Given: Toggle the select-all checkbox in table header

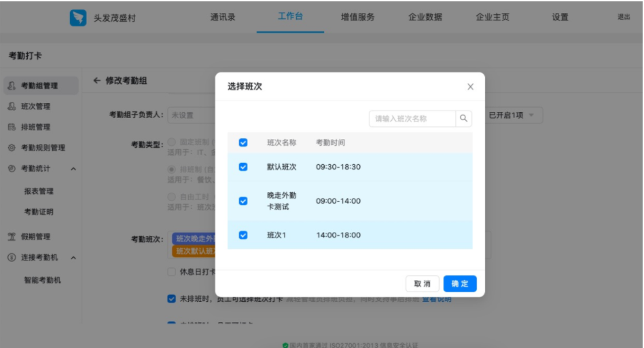Looking at the screenshot, I should (x=243, y=142).
